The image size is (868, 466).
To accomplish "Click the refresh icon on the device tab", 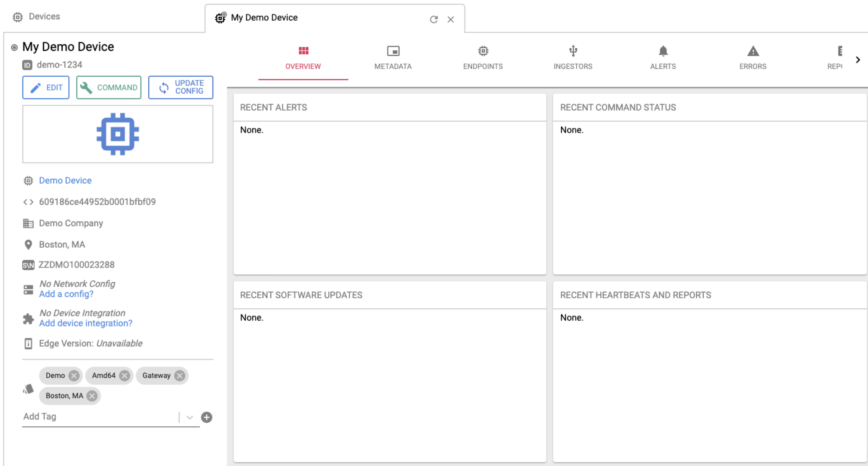I will tap(434, 19).
